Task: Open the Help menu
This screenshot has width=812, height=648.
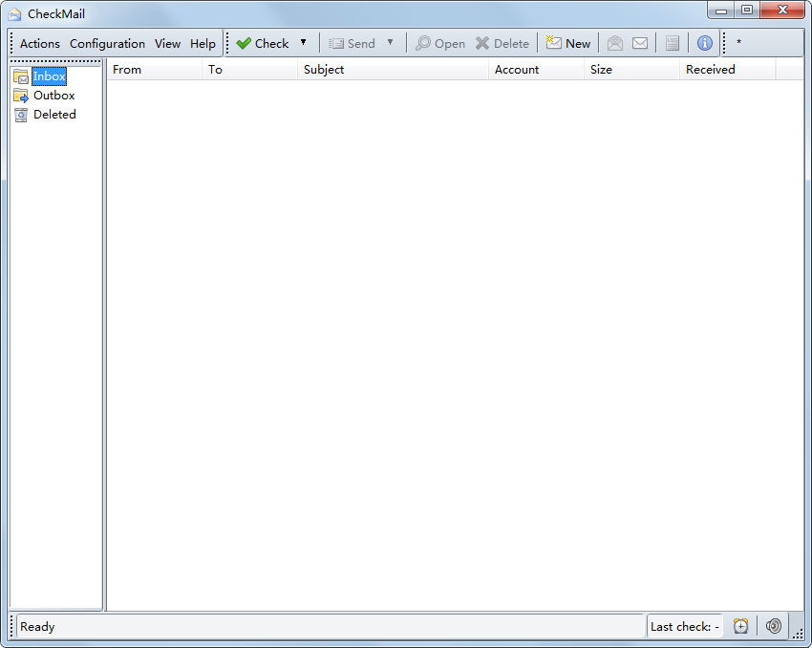Action: (203, 44)
